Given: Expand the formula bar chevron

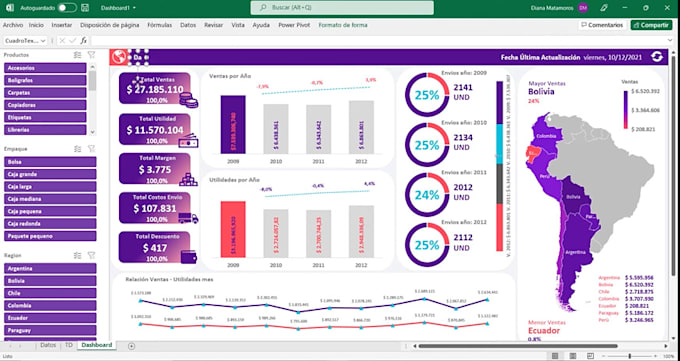Looking at the screenshot, I should point(671,41).
